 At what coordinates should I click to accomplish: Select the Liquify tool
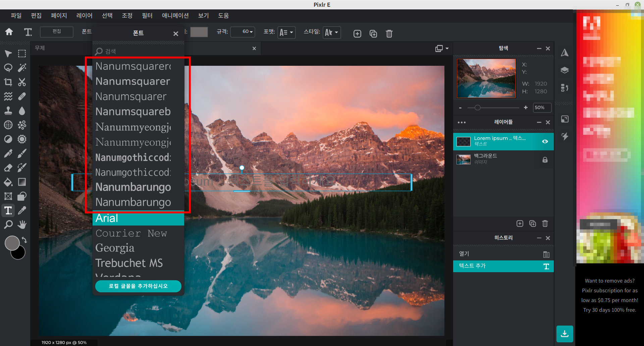tap(8, 97)
